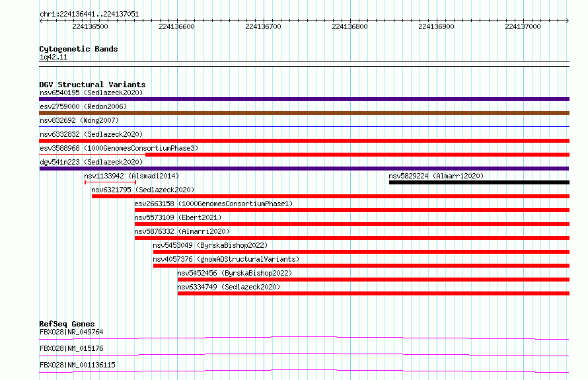Screen dimensions: 588x380
Task: Click ruler position 224137000
Action: 523,26
